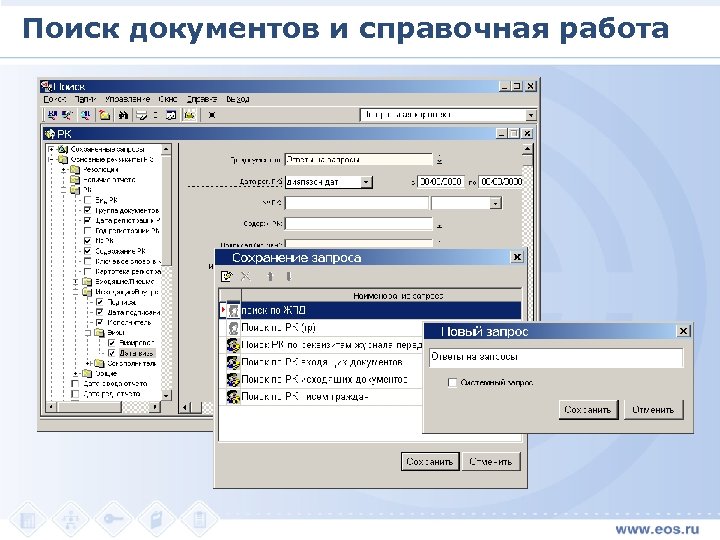Image resolution: width=720 pixels, height=540 pixels.
Task: Click the tree horizontal scrollbar right arrow
Action: [155, 407]
